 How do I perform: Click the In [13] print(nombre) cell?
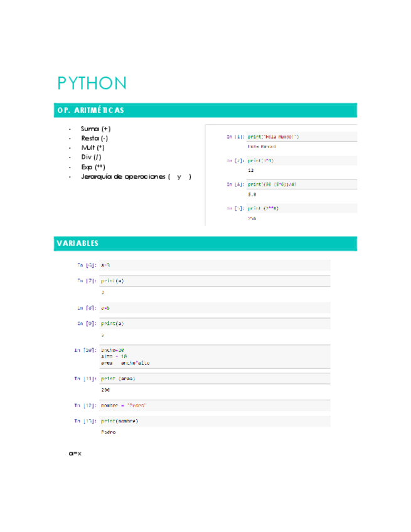click(x=215, y=421)
